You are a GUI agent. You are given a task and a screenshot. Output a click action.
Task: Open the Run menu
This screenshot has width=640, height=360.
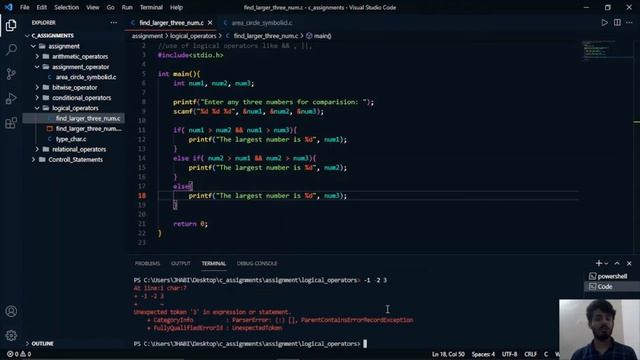[x=127, y=7]
